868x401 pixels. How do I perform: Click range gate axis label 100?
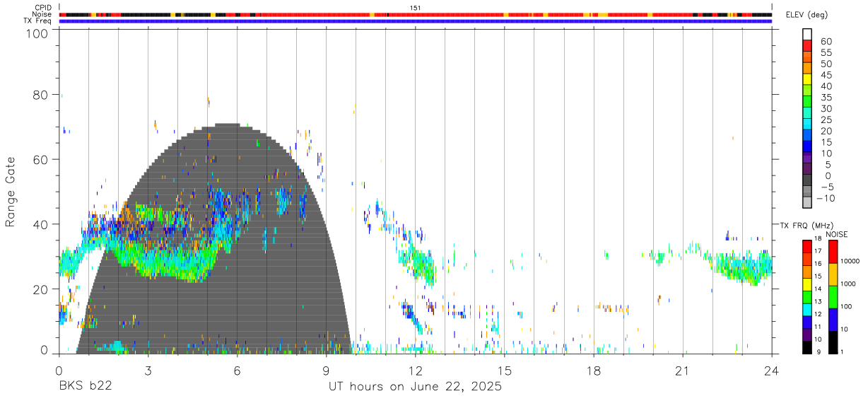(x=37, y=33)
